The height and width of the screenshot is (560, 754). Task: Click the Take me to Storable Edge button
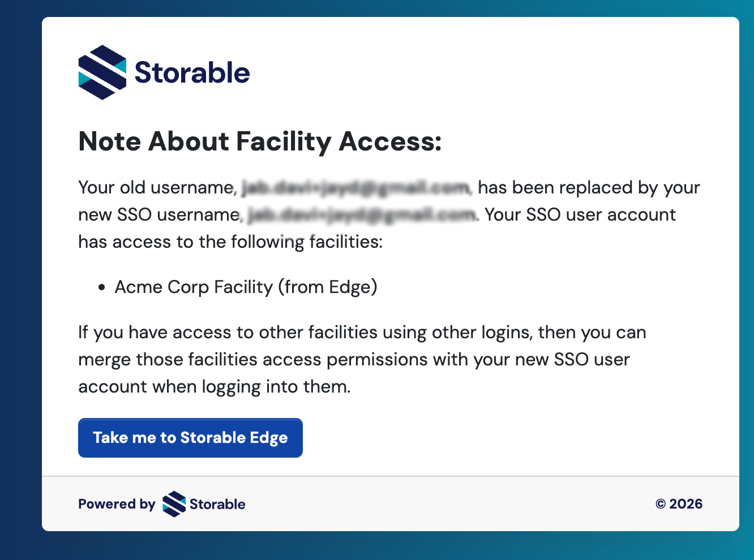click(x=190, y=437)
